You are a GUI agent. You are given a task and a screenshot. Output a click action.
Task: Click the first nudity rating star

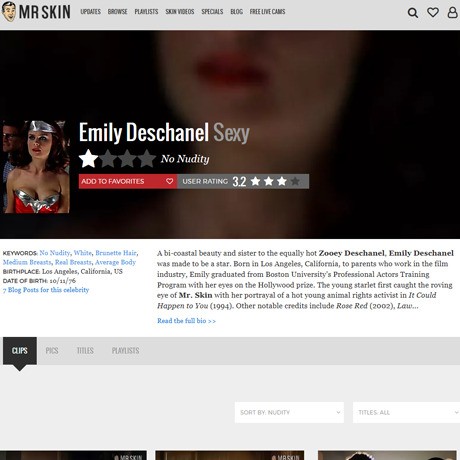click(88, 158)
